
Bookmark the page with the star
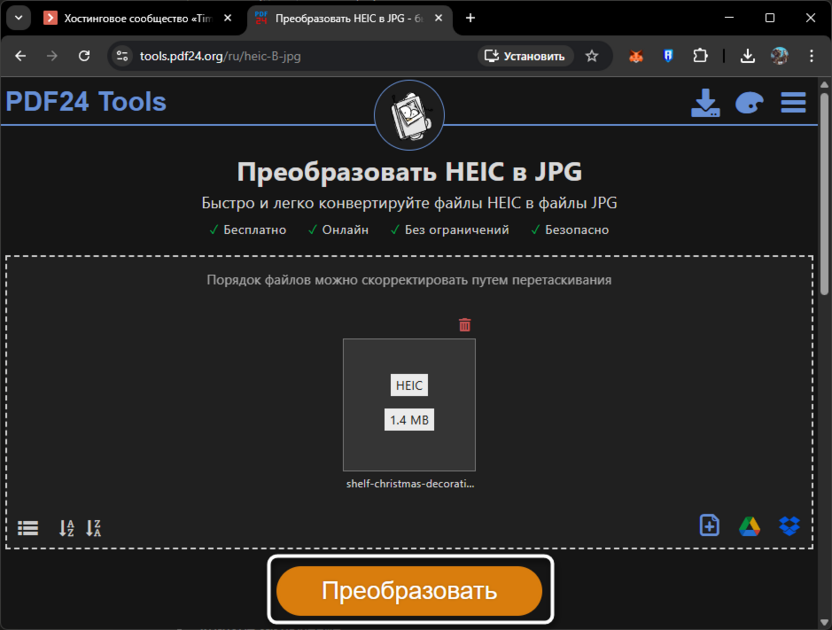tap(594, 57)
